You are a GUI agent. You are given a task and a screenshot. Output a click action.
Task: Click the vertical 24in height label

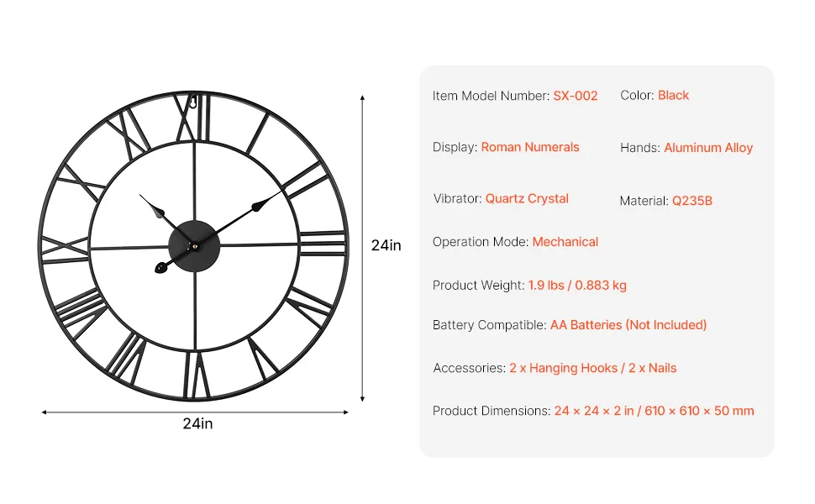[386, 245]
